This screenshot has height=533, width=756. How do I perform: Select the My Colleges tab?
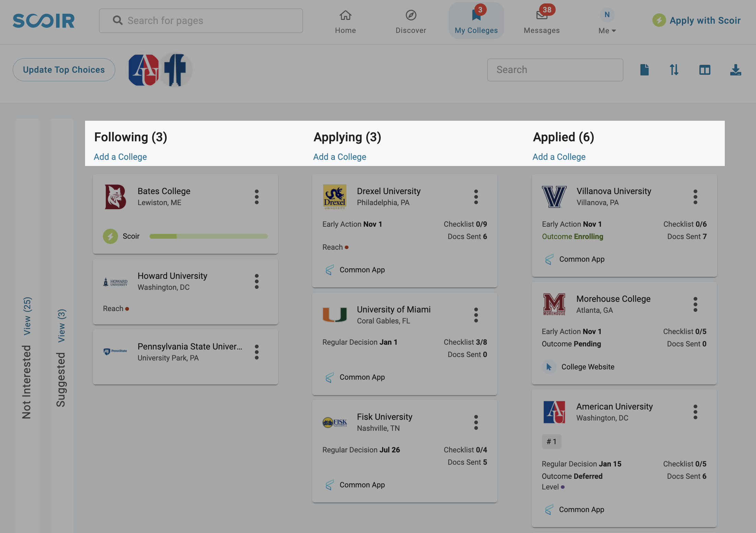[x=476, y=21]
